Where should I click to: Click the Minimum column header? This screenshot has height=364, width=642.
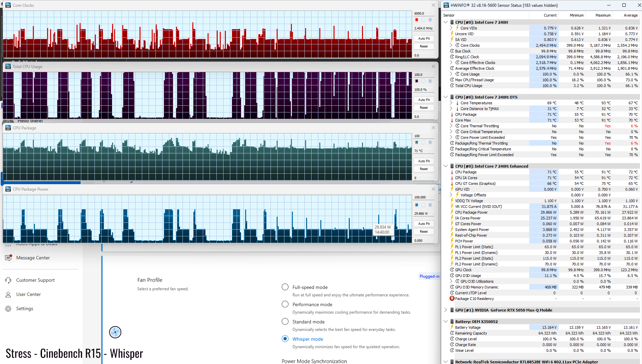pos(572,15)
